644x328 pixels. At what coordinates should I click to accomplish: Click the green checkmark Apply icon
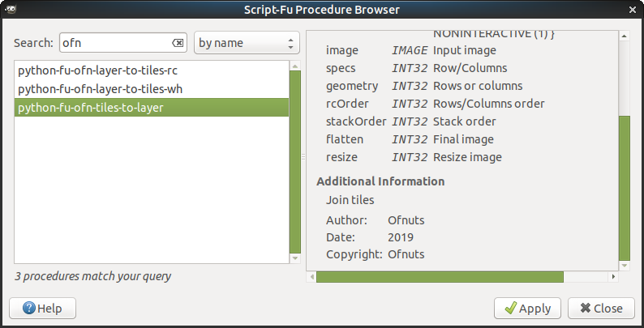510,309
